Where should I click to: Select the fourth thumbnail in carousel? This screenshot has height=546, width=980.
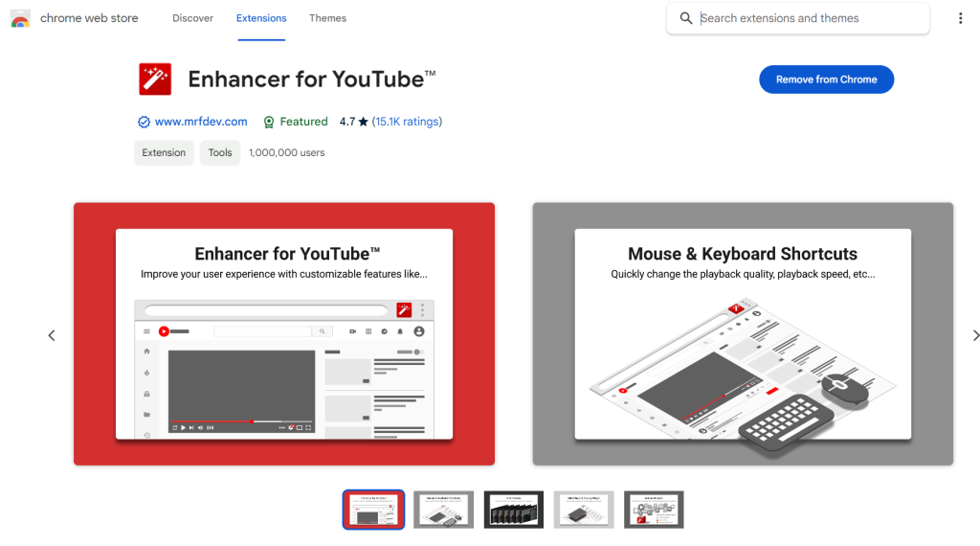[x=584, y=510]
